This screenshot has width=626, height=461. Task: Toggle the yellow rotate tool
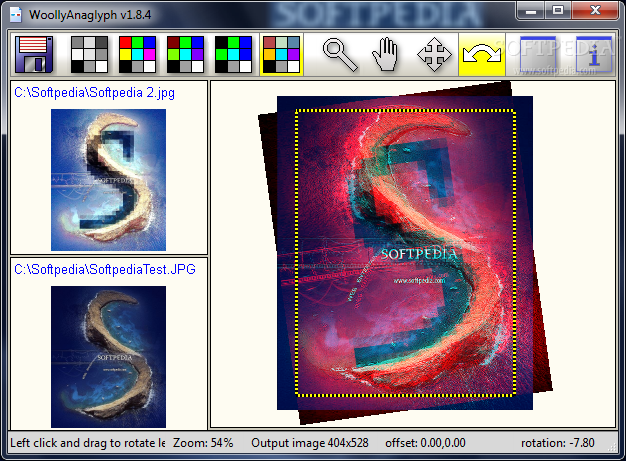click(x=482, y=55)
